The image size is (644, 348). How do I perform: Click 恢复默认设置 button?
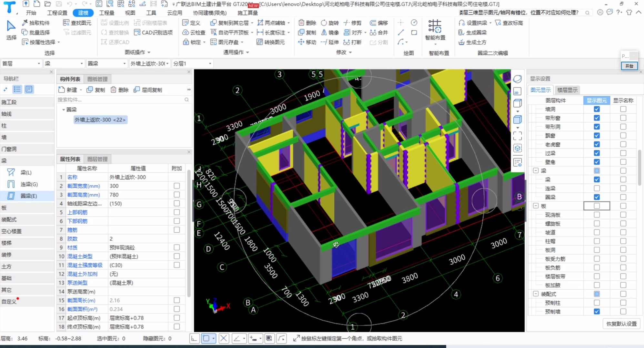pyautogui.click(x=621, y=324)
